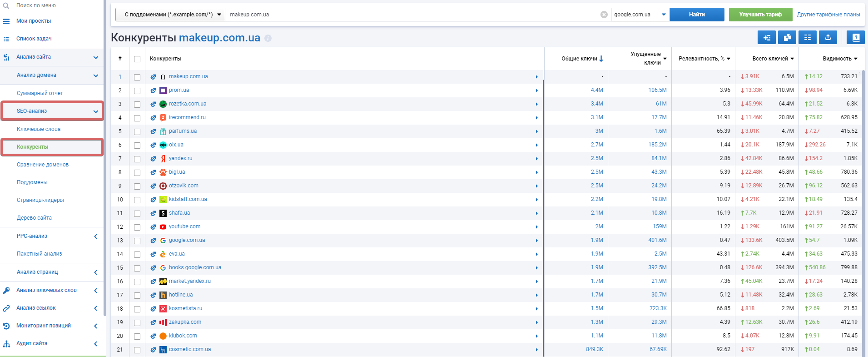
Task: Open external link icon for prom.ua
Action: click(154, 91)
